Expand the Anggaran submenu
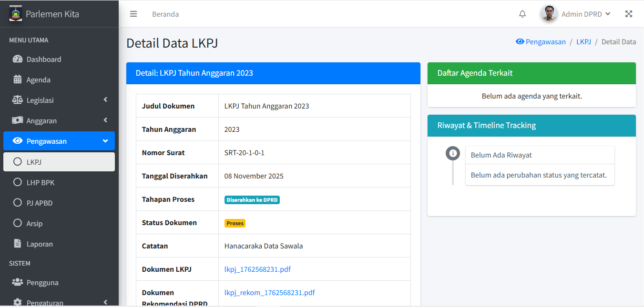 pyautogui.click(x=59, y=121)
